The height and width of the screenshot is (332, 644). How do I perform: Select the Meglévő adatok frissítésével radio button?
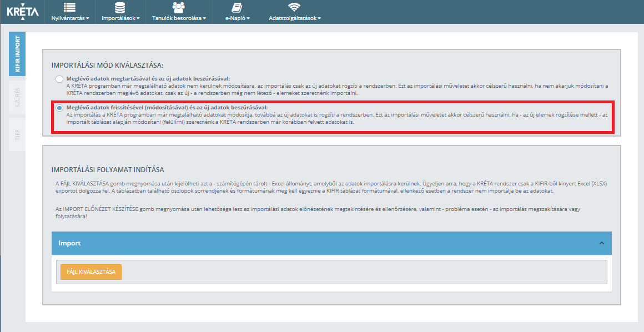[59, 108]
